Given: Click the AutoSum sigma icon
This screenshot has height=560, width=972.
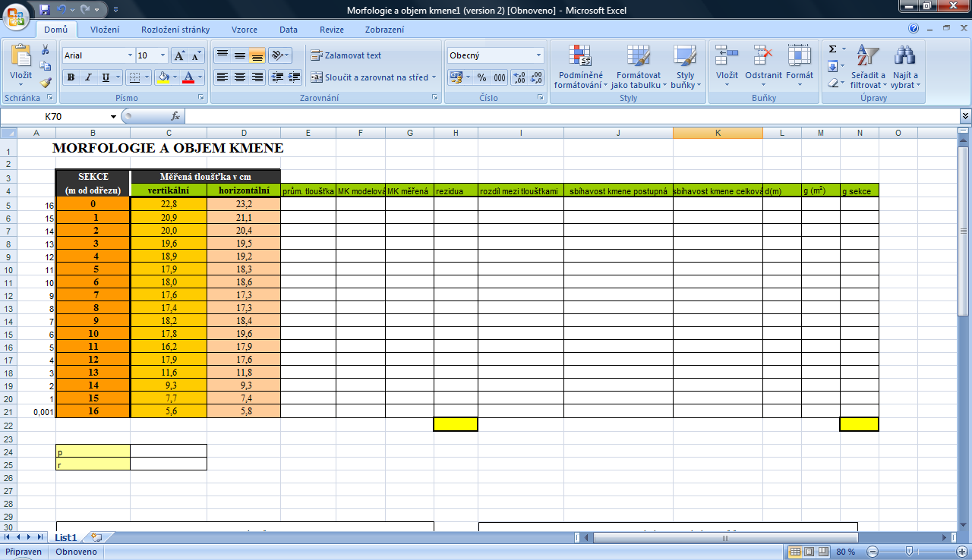Looking at the screenshot, I should (x=833, y=49).
